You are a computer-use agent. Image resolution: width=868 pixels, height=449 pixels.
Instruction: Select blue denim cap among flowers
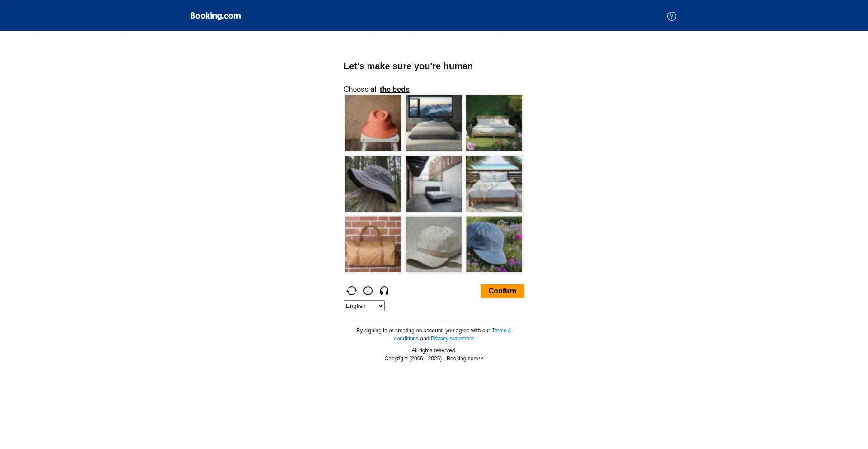coord(494,244)
